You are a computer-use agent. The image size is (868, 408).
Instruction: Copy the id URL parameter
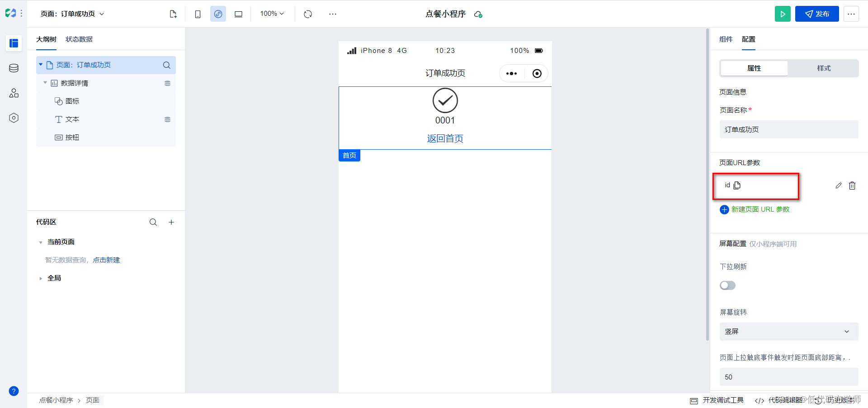(x=737, y=185)
